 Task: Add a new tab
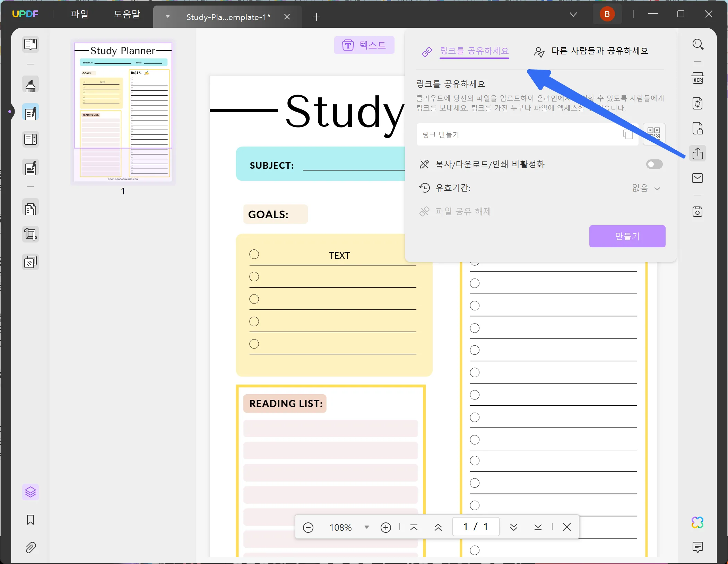(x=317, y=17)
